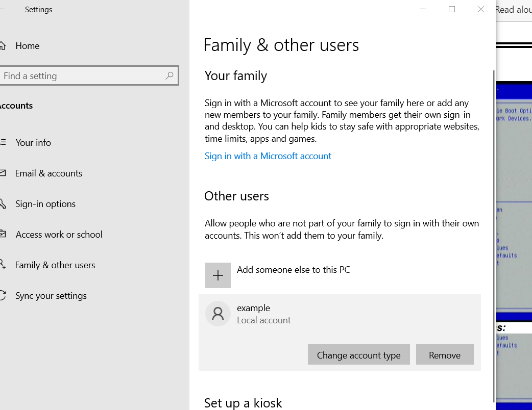Click Read aloud in the background window
Image resolution: width=532 pixels, height=410 pixels.
tap(513, 10)
